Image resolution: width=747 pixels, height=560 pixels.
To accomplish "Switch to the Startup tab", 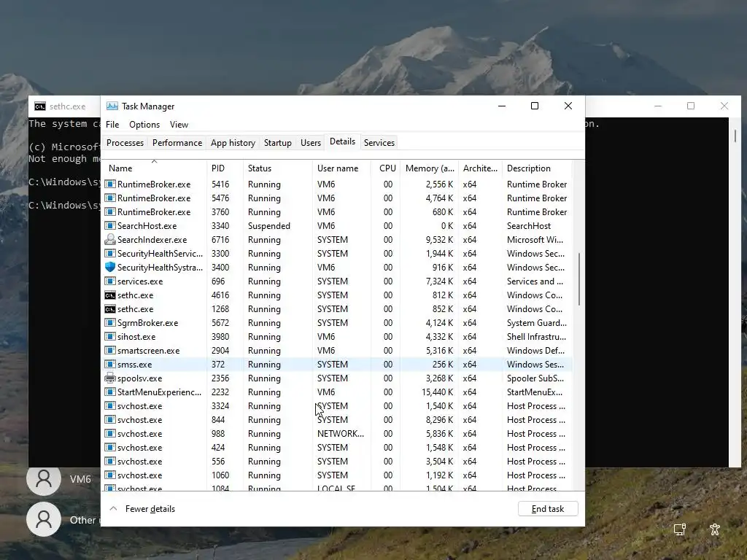I will 278,143.
